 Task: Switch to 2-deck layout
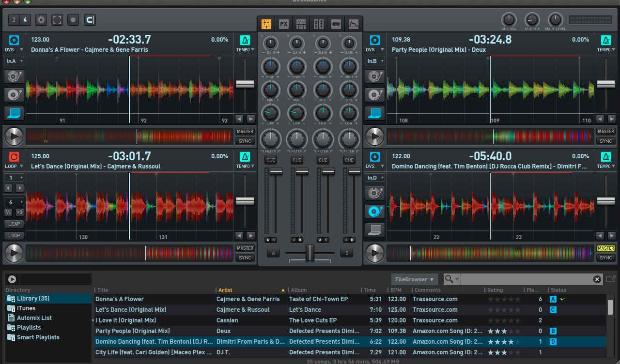[14, 20]
